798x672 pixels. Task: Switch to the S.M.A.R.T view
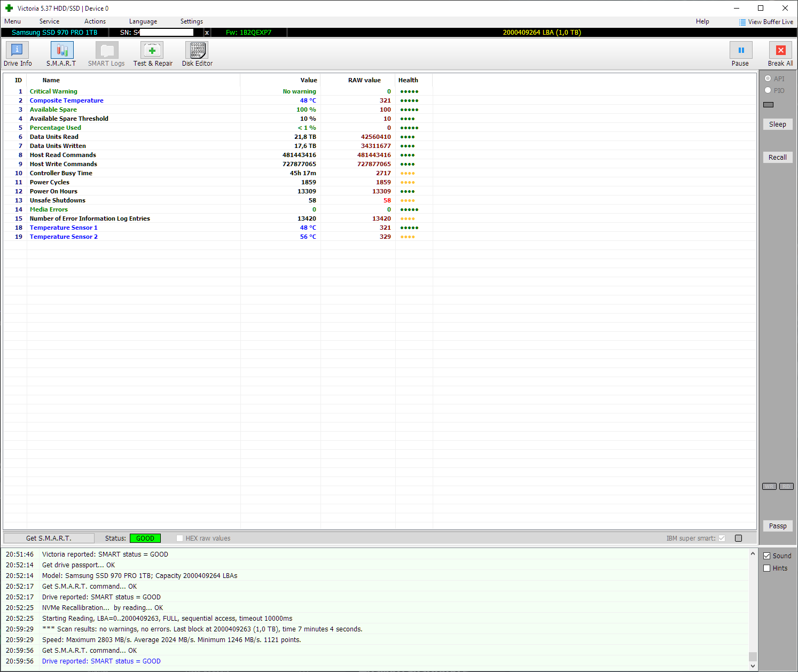(61, 54)
